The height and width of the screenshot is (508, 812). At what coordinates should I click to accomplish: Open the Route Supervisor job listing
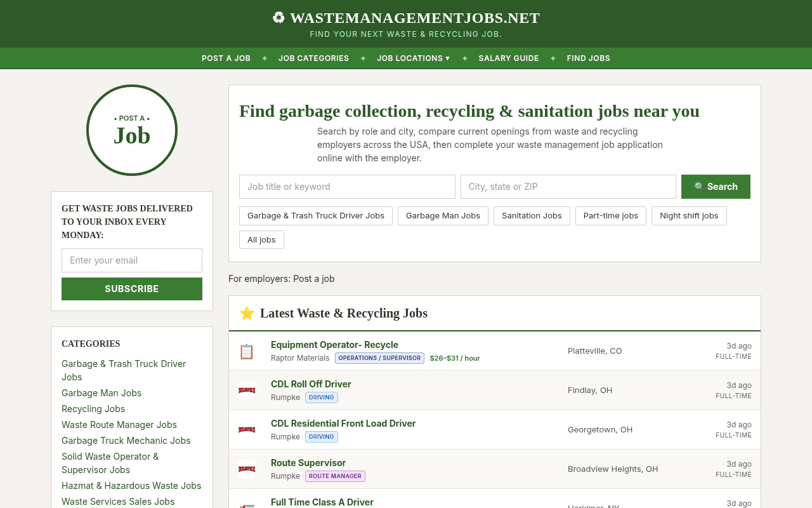[308, 463]
